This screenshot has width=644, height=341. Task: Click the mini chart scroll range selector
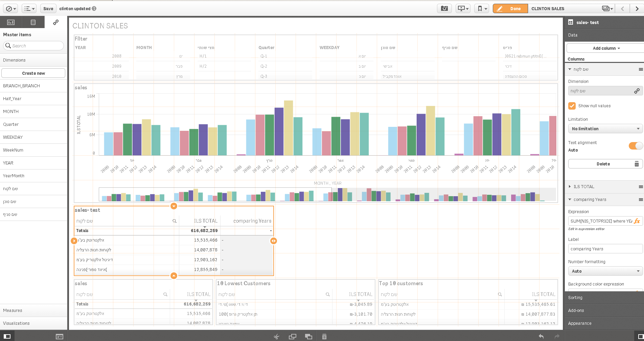(x=215, y=195)
